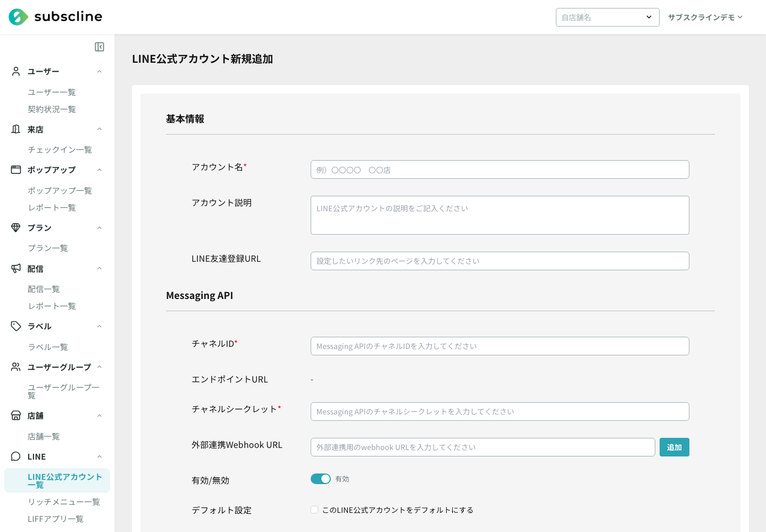The image size is (766, 532).
Task: Open プラン一覧 in sidebar
Action: 48,248
